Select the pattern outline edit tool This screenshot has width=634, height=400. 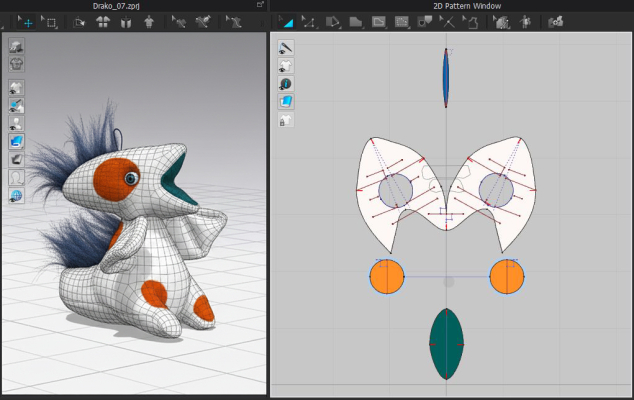click(x=471, y=22)
